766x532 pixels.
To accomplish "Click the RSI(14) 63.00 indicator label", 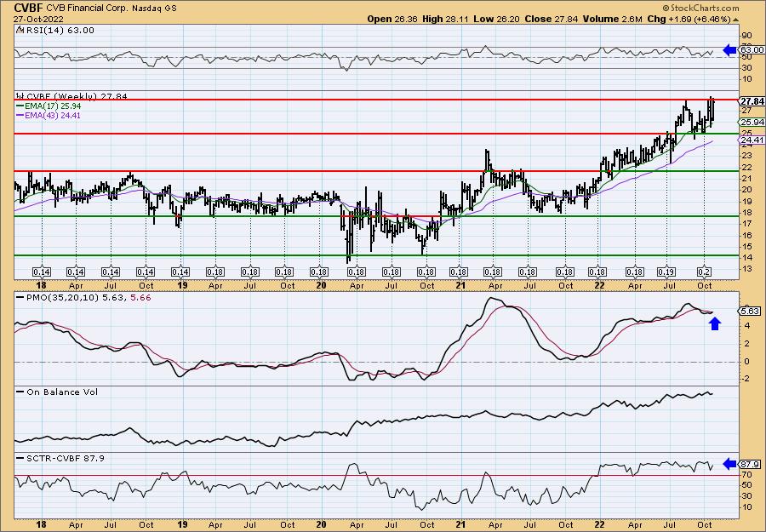I will click(x=59, y=31).
